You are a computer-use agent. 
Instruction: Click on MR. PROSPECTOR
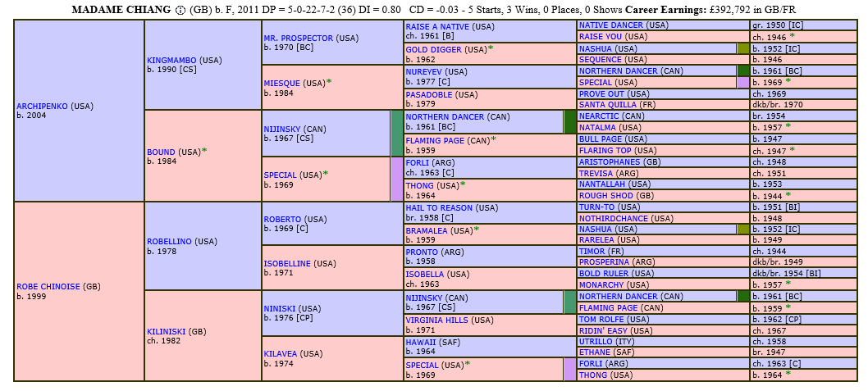299,38
